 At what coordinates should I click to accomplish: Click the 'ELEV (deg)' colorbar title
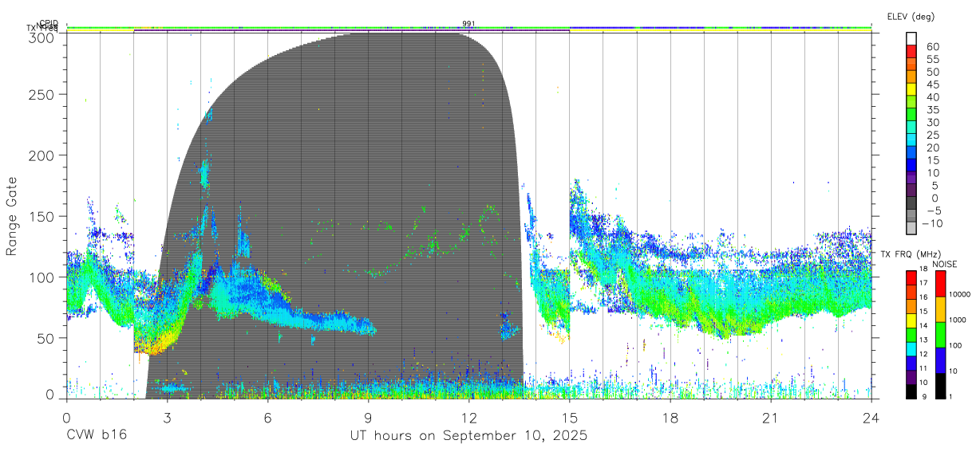[x=911, y=16]
